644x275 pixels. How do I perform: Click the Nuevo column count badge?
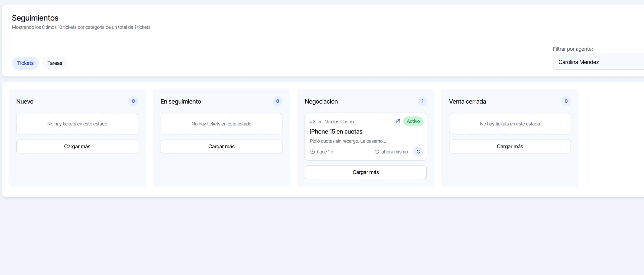(133, 101)
